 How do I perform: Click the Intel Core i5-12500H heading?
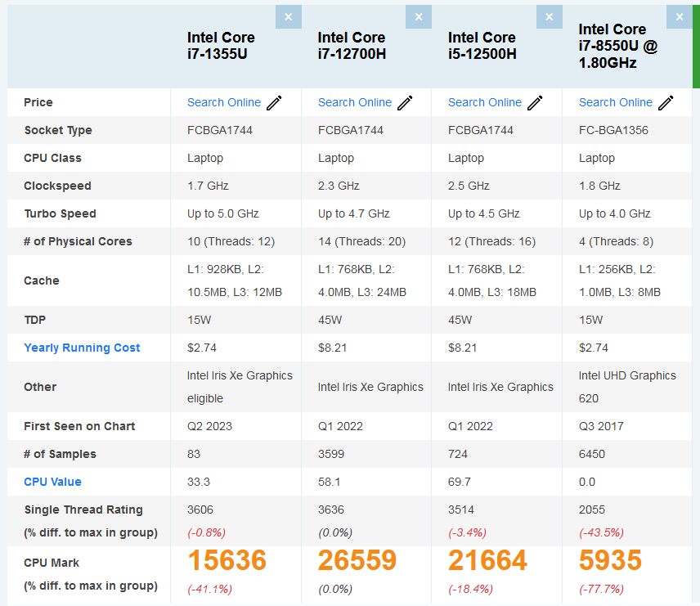click(x=482, y=46)
